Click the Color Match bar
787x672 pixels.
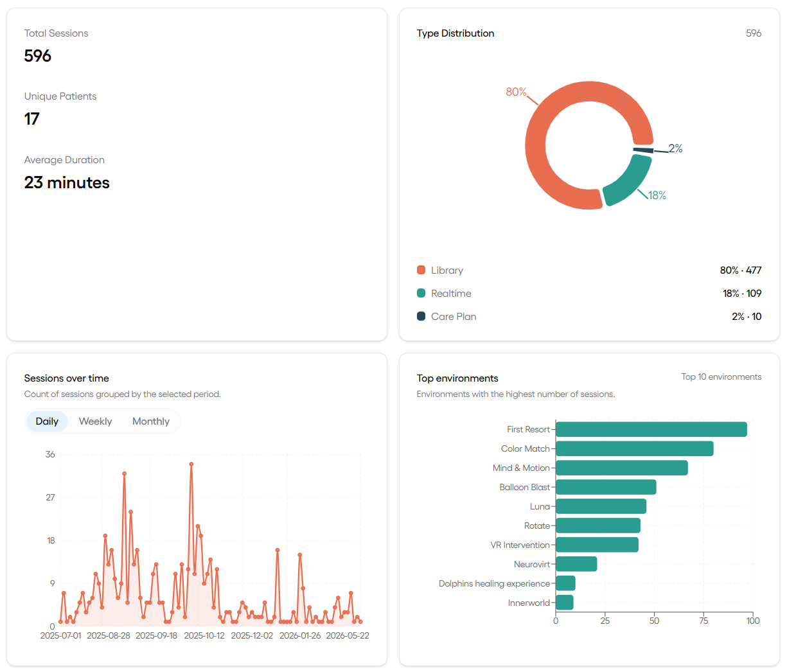point(635,448)
